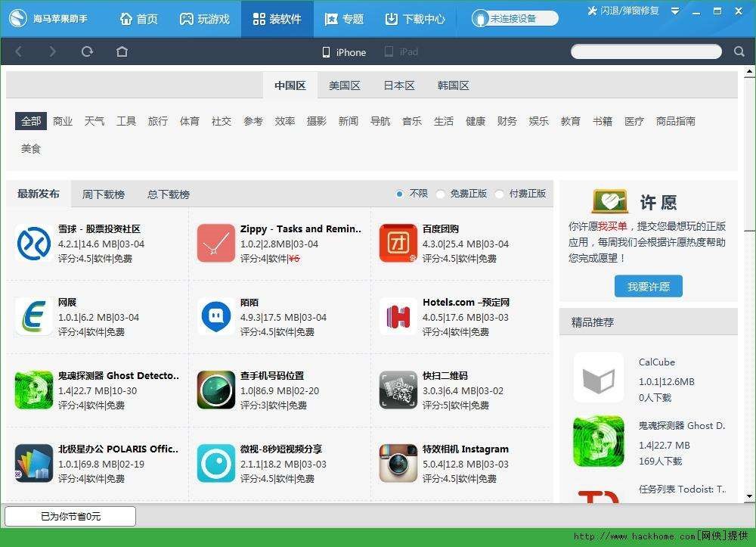Filter by 美食 category
The height and width of the screenshot is (547, 756).
click(x=31, y=148)
